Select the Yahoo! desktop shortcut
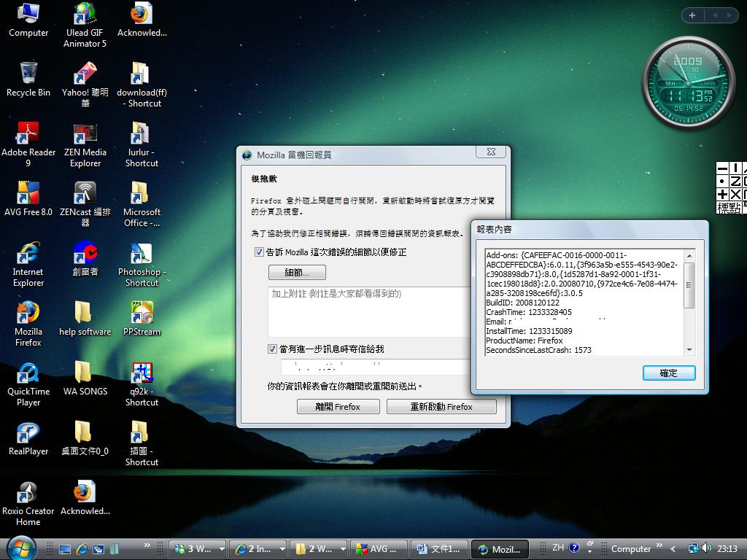This screenshot has width=747, height=560. [x=85, y=85]
